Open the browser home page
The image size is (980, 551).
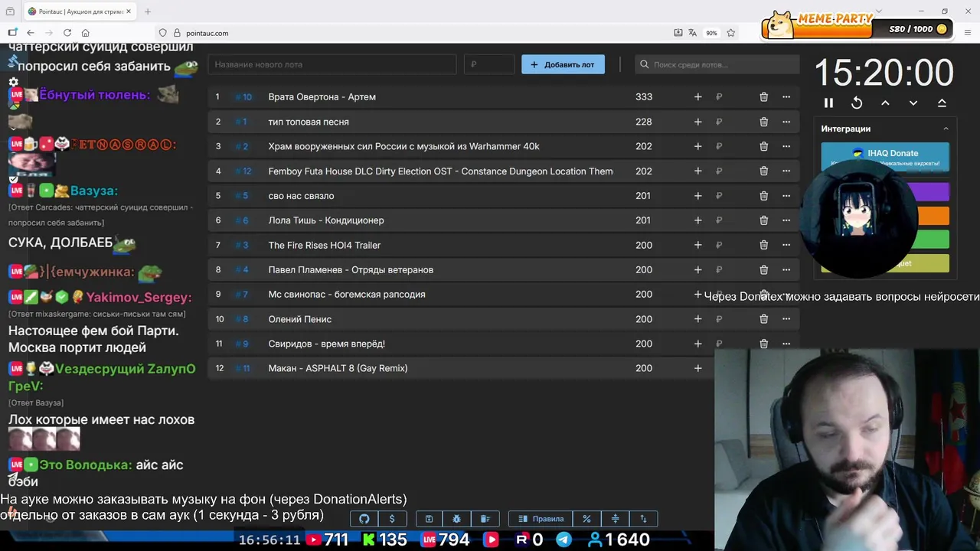pyautogui.click(x=86, y=33)
